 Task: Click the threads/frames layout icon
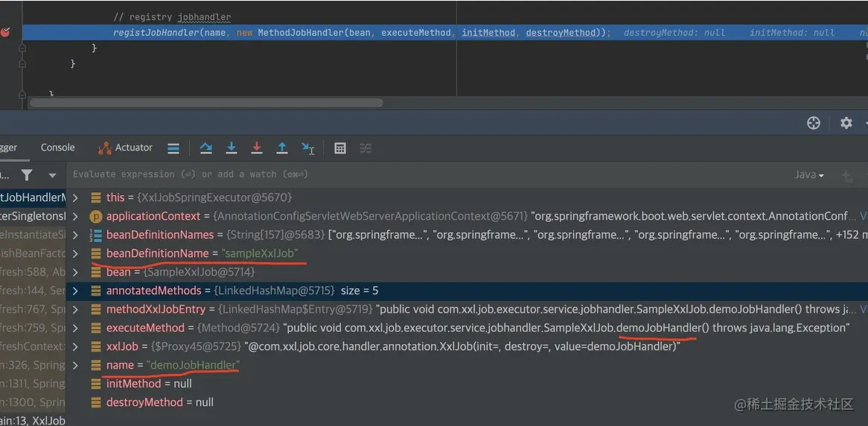point(173,148)
